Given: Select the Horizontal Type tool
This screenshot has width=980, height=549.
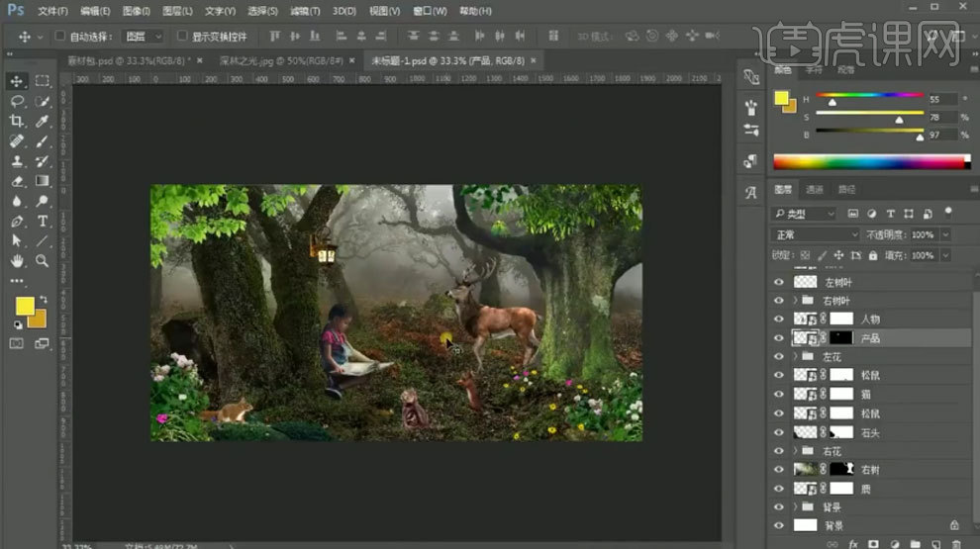Looking at the screenshot, I should point(42,222).
